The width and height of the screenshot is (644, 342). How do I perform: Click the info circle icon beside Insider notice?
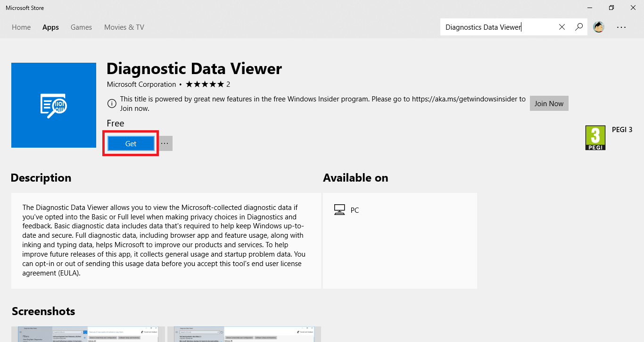click(112, 103)
